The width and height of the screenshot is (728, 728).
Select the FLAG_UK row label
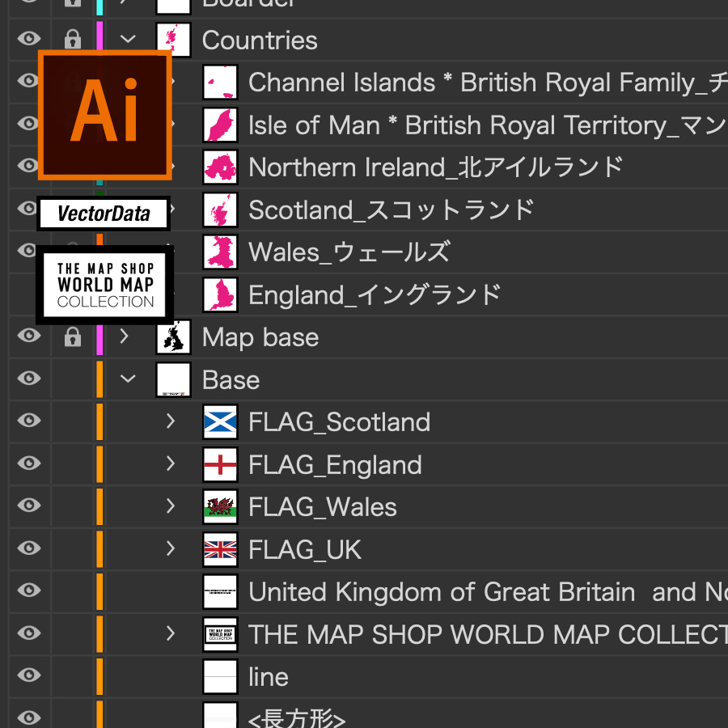click(x=305, y=550)
